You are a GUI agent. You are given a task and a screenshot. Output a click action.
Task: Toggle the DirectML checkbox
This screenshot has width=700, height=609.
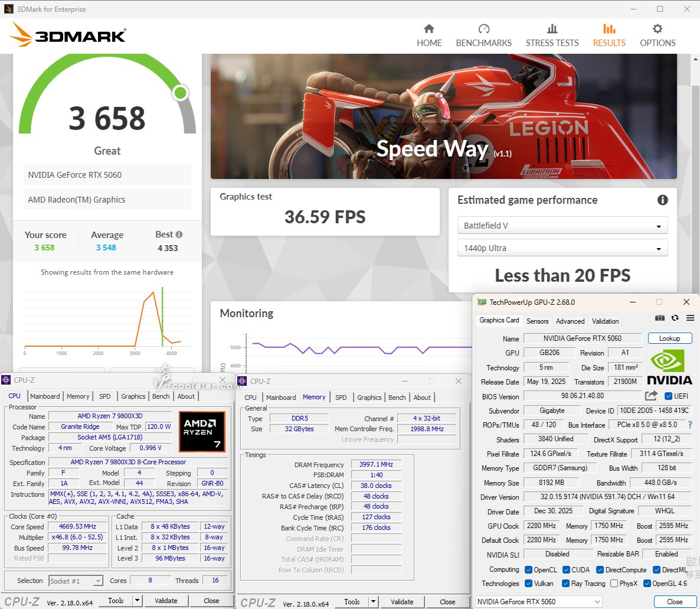[657, 569]
